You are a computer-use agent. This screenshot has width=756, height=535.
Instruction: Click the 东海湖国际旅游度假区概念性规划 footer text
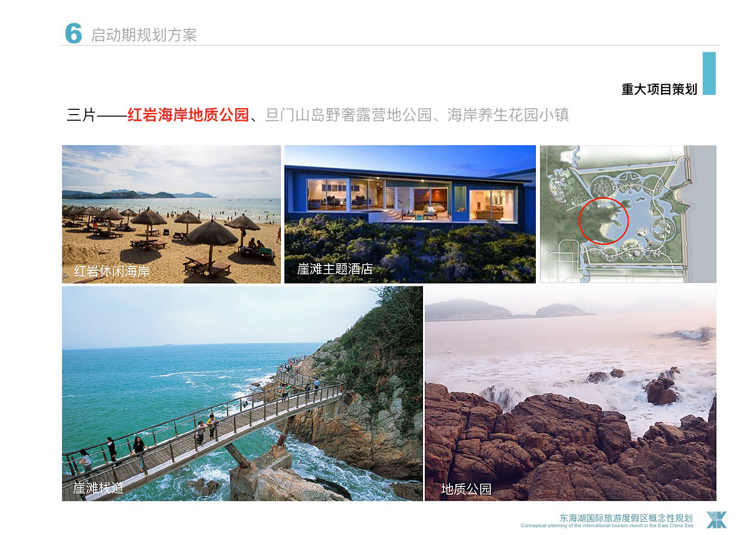pyautogui.click(x=626, y=518)
